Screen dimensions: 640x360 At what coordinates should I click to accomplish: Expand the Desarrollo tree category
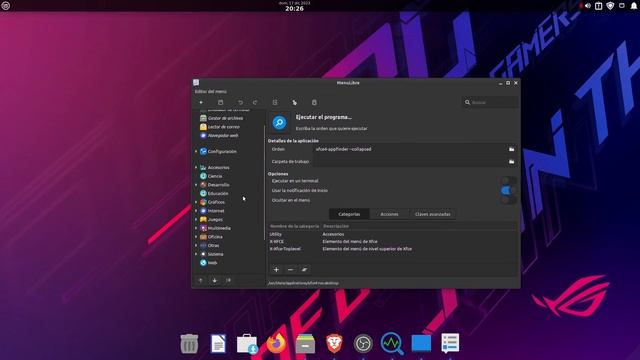tap(196, 185)
